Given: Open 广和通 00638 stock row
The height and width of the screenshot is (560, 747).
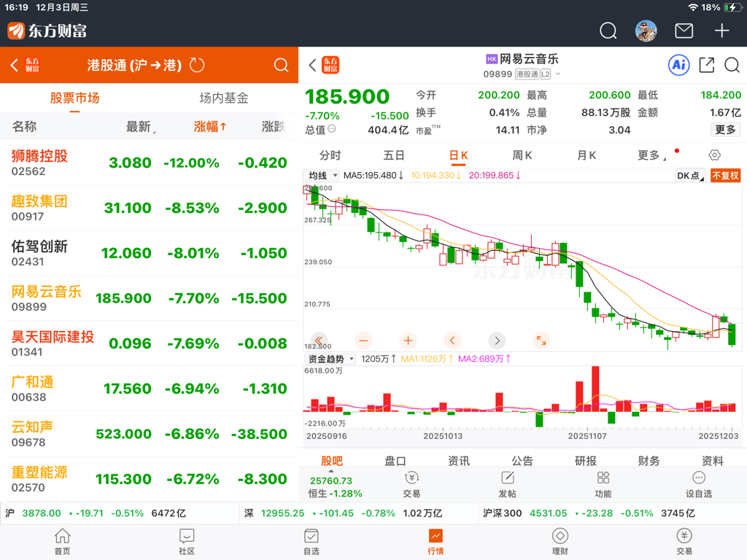Looking at the screenshot, I should pos(149,389).
